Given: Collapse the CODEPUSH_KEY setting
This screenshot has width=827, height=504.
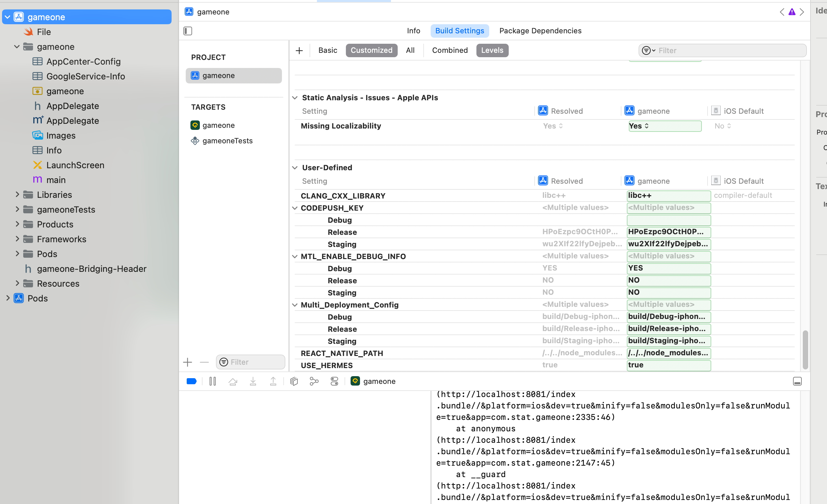Looking at the screenshot, I should [295, 208].
